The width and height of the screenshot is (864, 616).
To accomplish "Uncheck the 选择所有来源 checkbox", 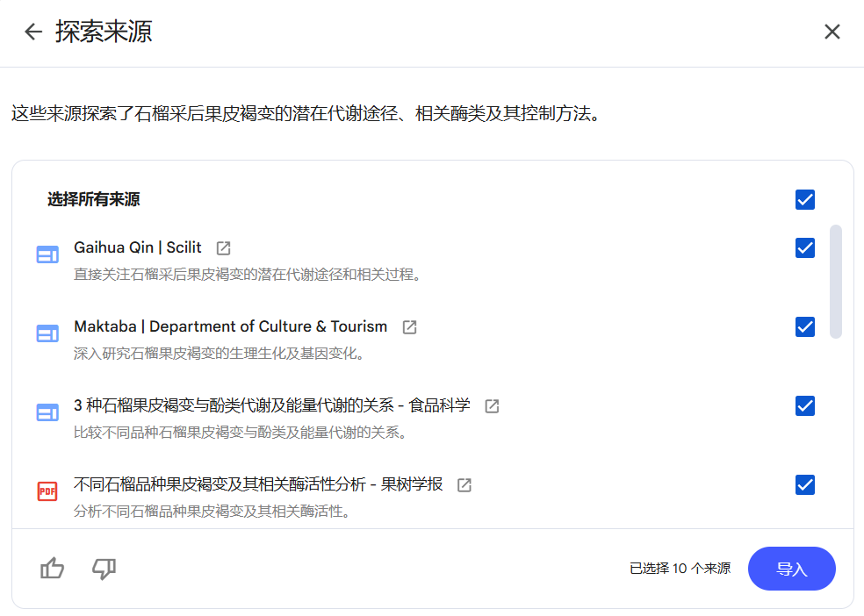I will click(805, 199).
